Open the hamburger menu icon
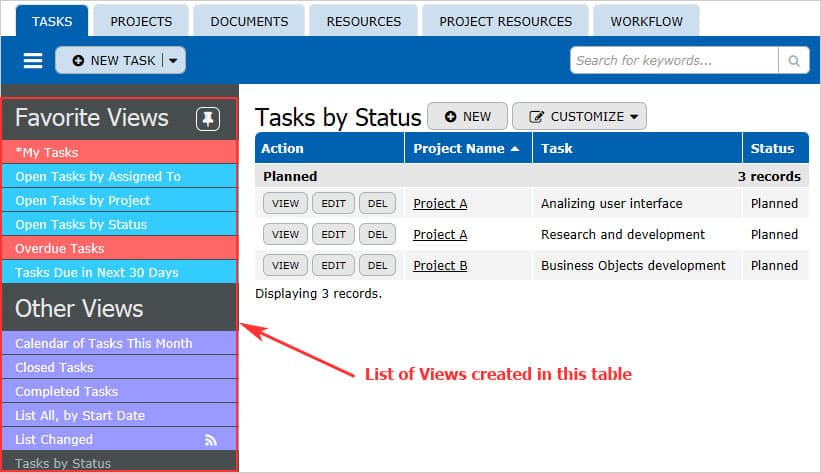 pyautogui.click(x=32, y=61)
